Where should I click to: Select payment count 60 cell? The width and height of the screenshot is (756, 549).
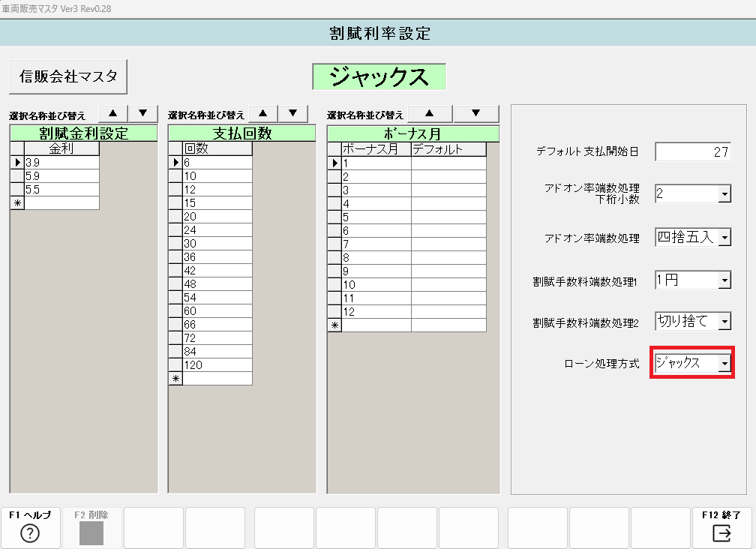click(217, 311)
